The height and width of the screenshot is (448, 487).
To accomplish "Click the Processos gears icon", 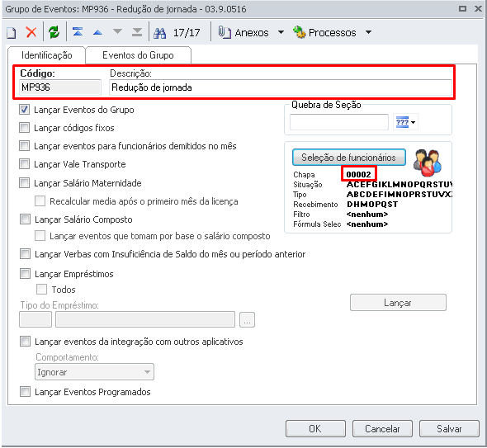I will 300,32.
